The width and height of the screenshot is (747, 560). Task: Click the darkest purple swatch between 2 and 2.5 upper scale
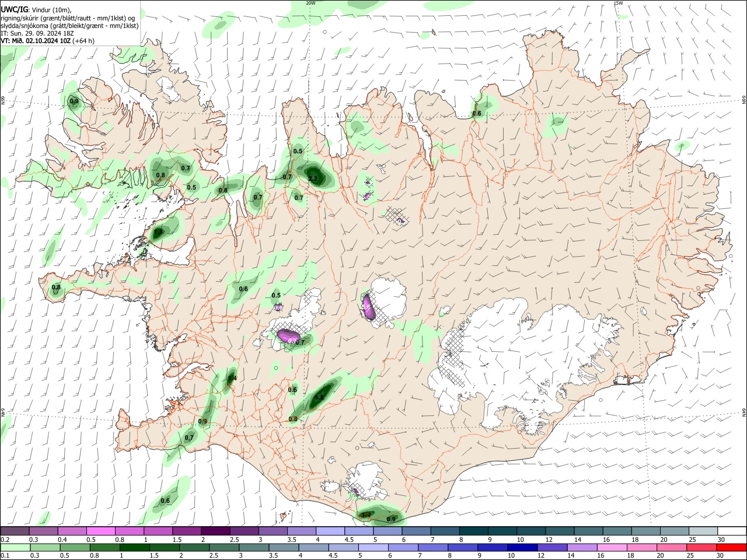[215, 531]
